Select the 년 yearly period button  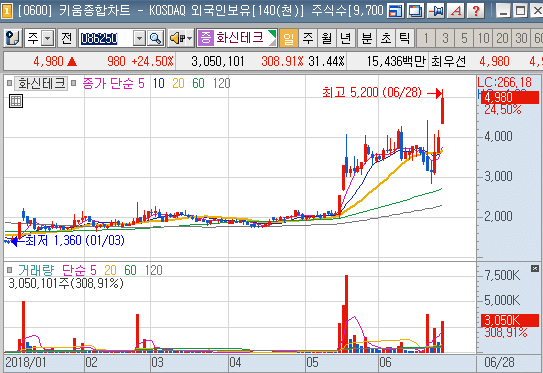[346, 38]
